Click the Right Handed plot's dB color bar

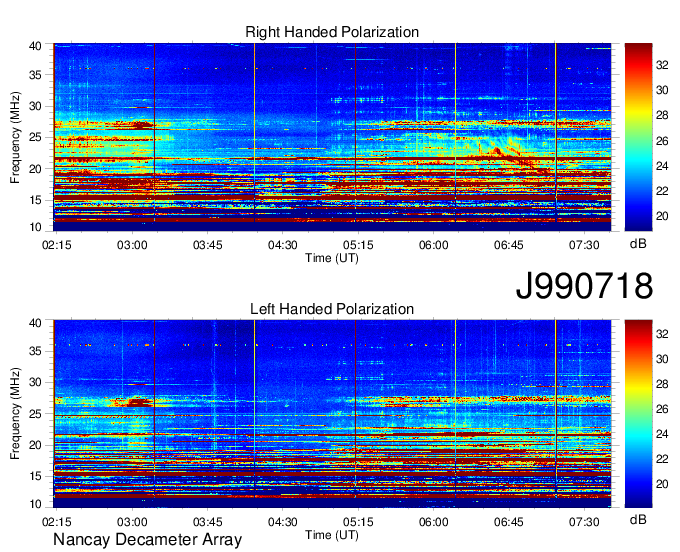point(638,137)
